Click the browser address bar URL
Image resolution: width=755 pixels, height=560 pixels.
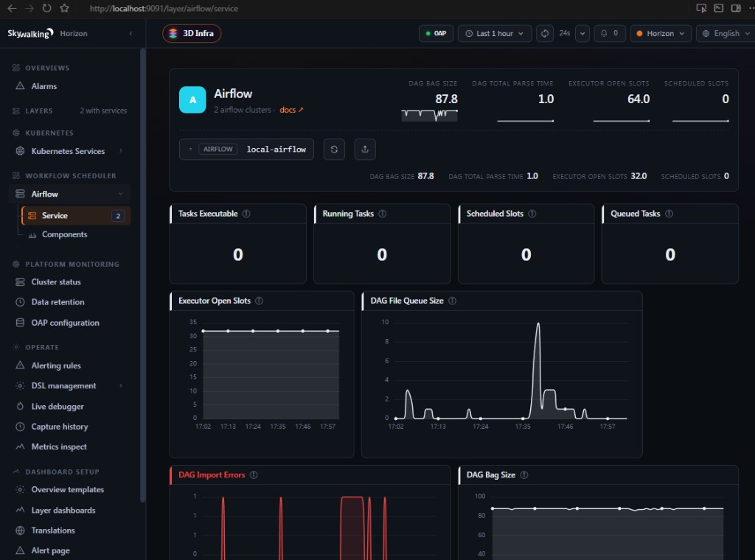pos(164,8)
